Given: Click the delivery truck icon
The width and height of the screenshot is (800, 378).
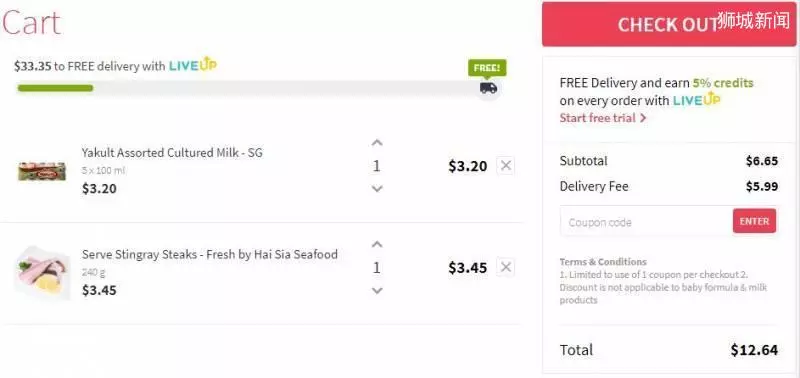Looking at the screenshot, I should pyautogui.click(x=488, y=88).
